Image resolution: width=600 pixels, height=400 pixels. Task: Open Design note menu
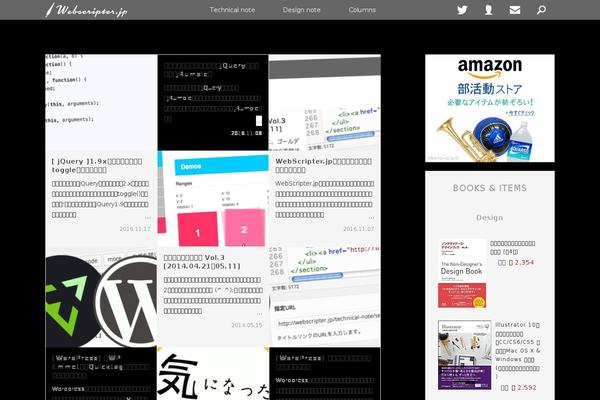pyautogui.click(x=302, y=10)
